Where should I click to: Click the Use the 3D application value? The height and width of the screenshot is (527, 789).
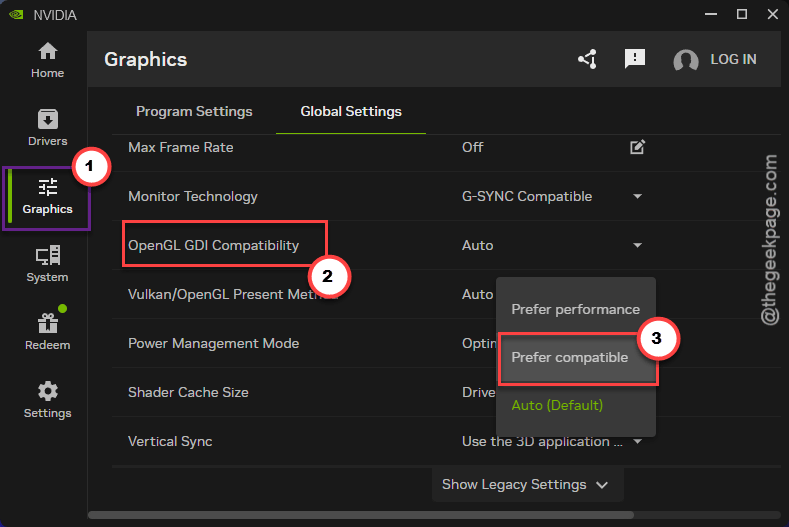tap(542, 441)
